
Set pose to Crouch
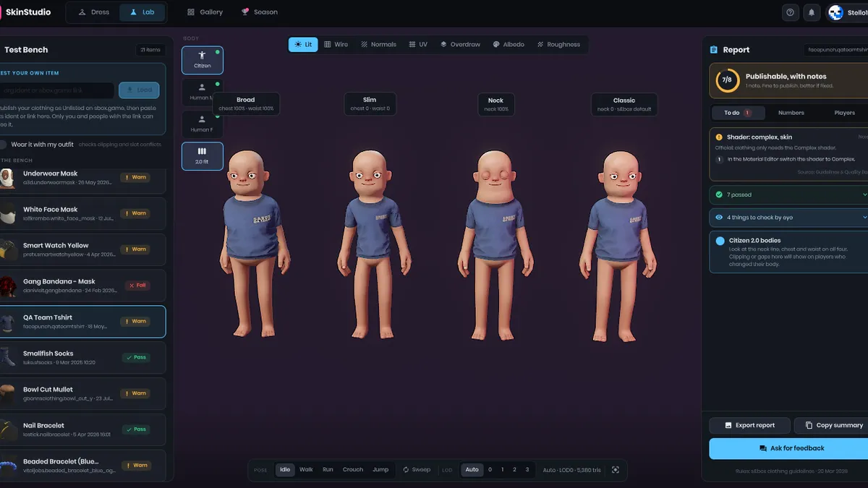pos(353,470)
